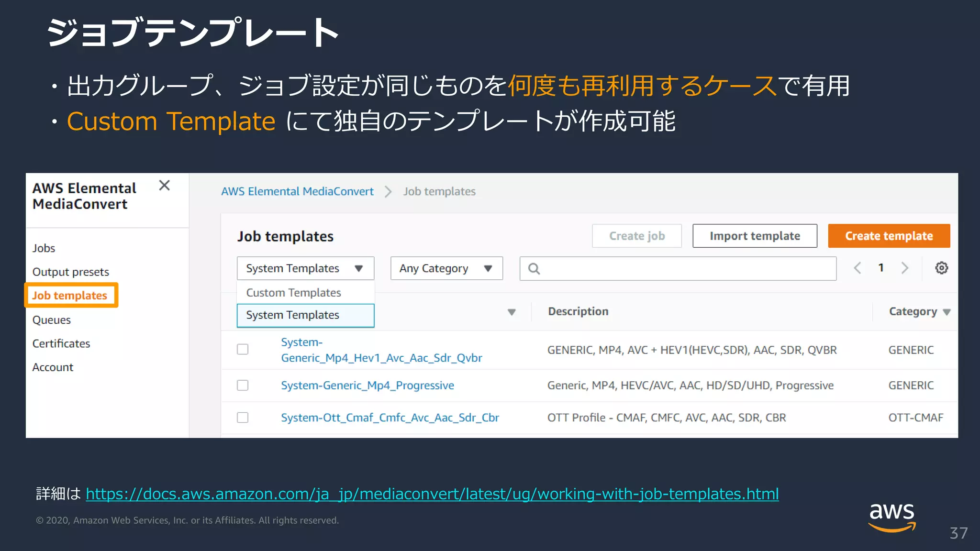Image resolution: width=980 pixels, height=551 pixels.
Task: Open the System-Generic_Mp4_Hev1_Avc_Aac_Sdr_Qvbr template link
Action: tap(381, 350)
